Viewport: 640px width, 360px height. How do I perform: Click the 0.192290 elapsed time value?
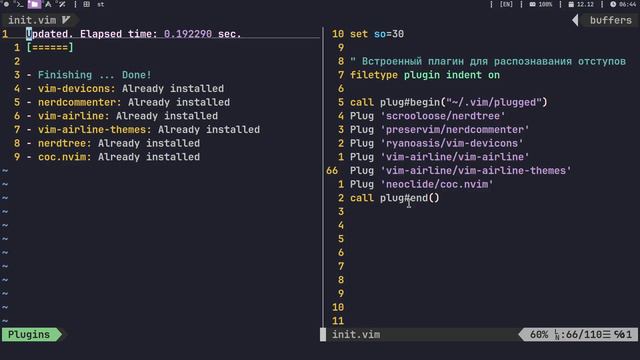tap(188, 34)
